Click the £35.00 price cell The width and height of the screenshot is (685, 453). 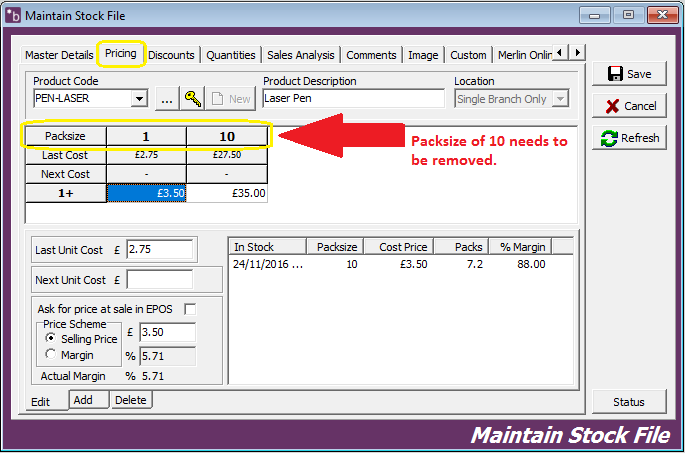click(227, 193)
